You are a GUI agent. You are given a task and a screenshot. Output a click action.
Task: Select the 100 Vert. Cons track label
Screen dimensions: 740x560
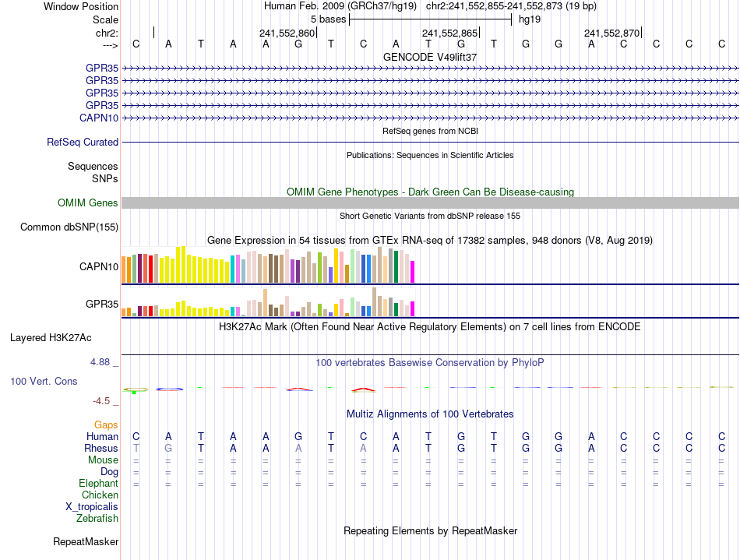(x=44, y=381)
